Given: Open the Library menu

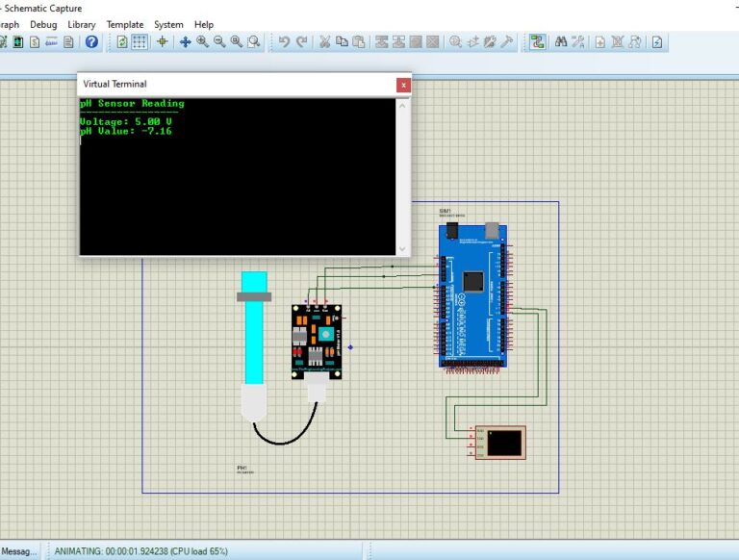Looking at the screenshot, I should (x=82, y=24).
